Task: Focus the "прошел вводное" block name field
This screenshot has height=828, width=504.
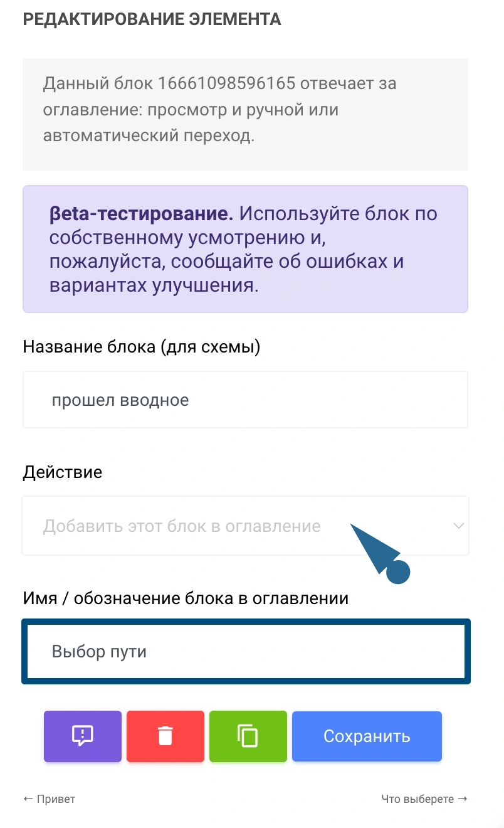Action: (x=245, y=400)
